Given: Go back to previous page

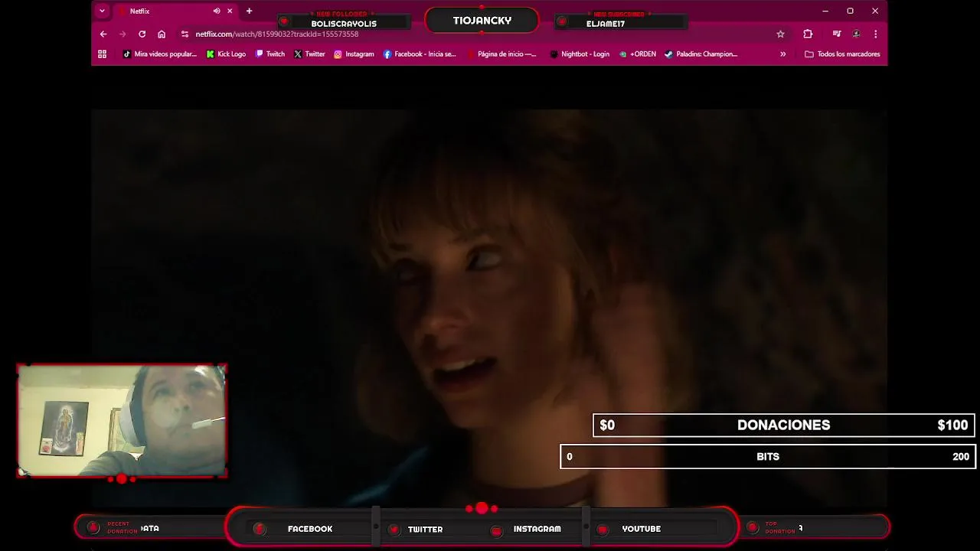Looking at the screenshot, I should click(x=103, y=34).
